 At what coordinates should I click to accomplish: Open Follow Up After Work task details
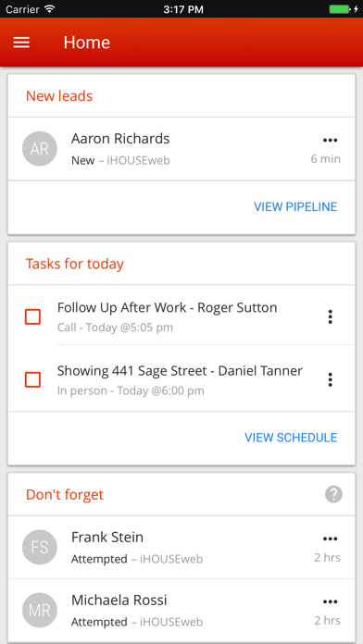(x=181, y=316)
